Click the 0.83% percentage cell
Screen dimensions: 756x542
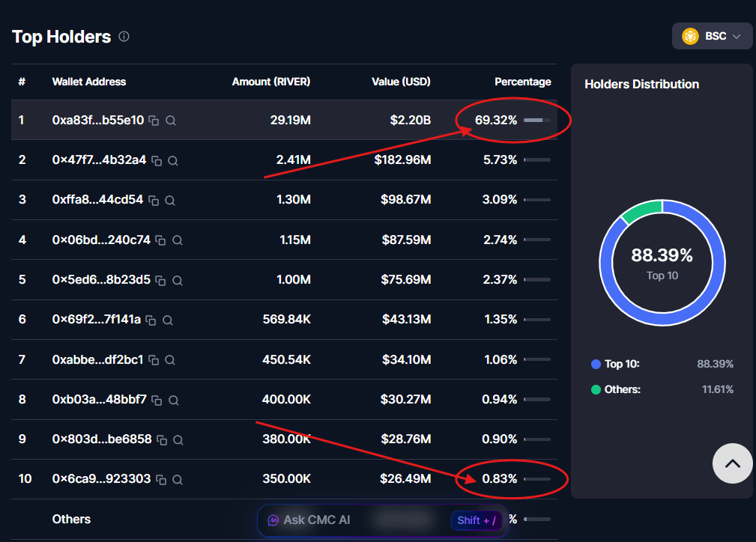500,479
